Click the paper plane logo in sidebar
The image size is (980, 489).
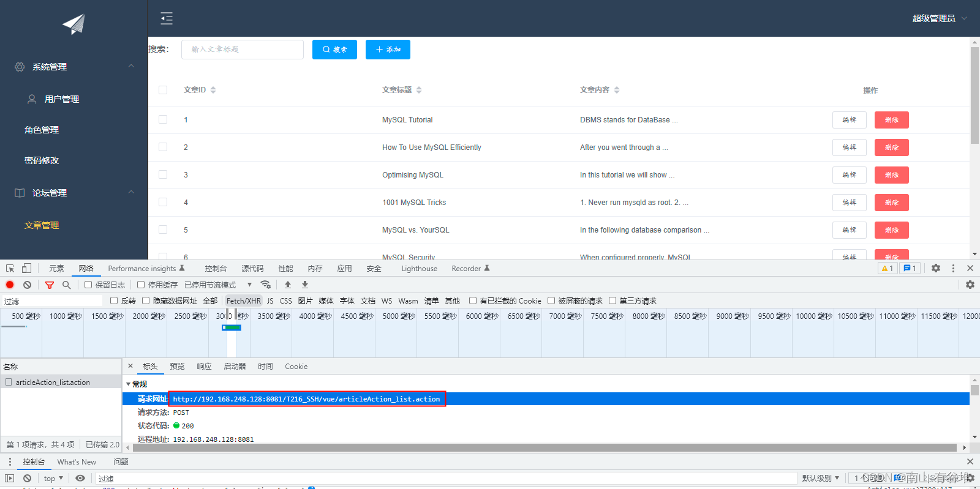(73, 24)
